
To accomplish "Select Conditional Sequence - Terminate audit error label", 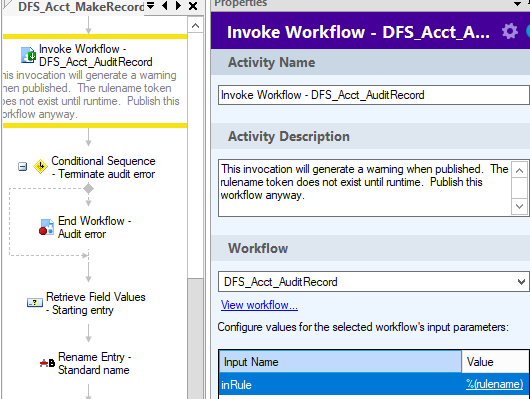I will (x=103, y=167).
